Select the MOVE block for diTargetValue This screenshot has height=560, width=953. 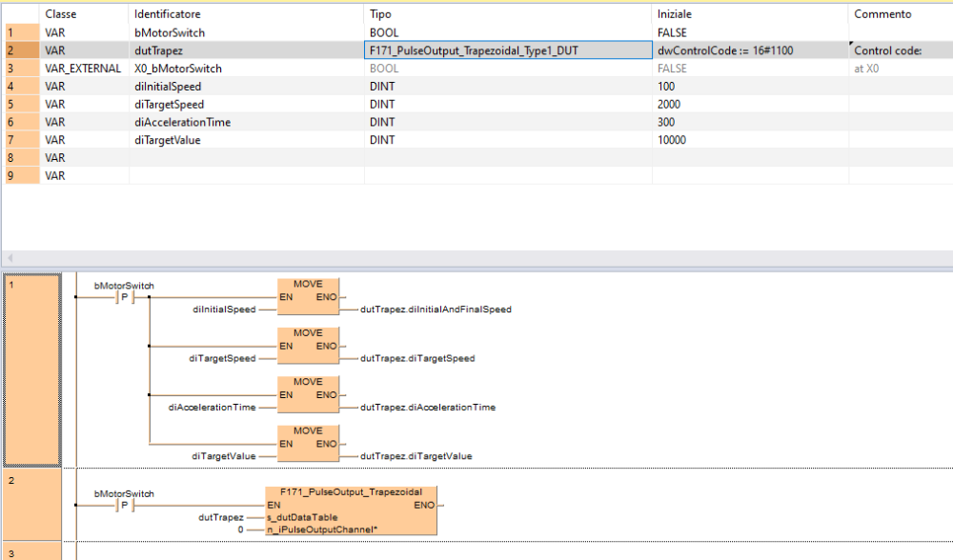(308, 443)
